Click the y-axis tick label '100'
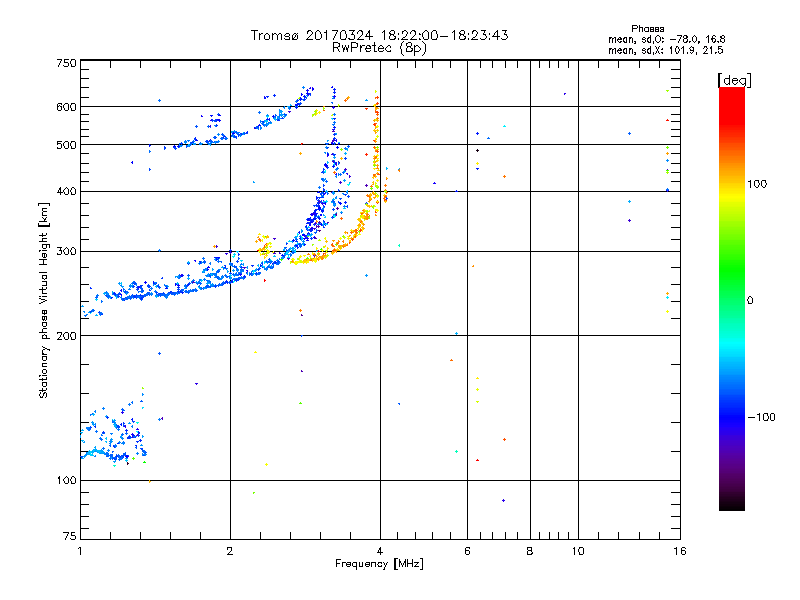This screenshot has height=600, width=800. click(x=66, y=481)
